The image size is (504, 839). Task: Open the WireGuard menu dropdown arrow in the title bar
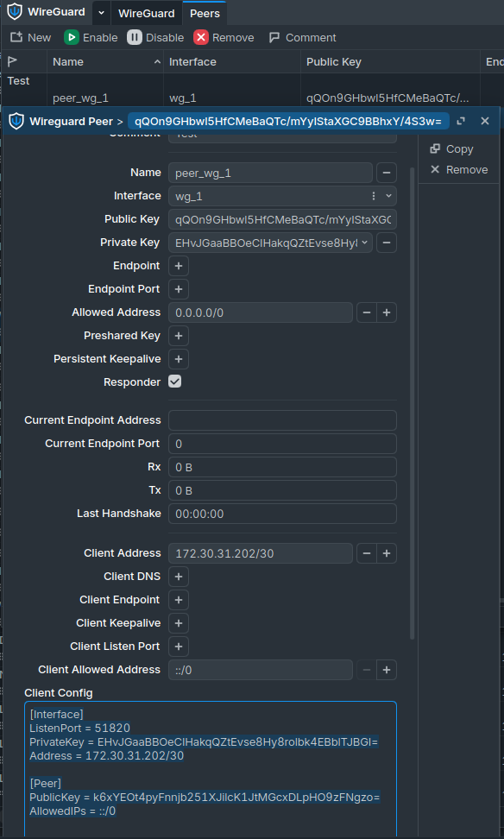pos(101,13)
